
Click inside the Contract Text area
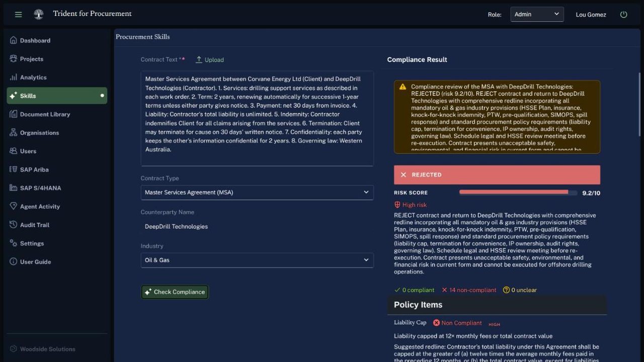pyautogui.click(x=257, y=118)
